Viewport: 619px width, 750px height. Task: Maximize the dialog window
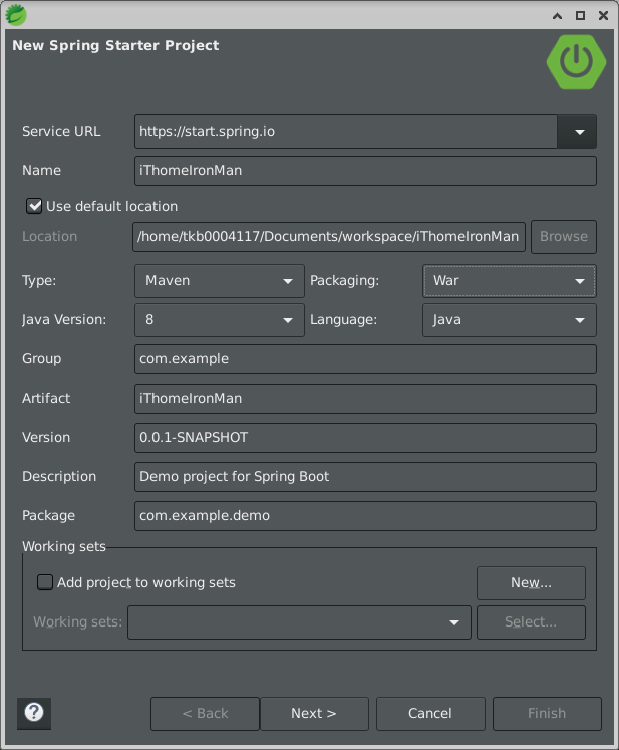(x=580, y=15)
